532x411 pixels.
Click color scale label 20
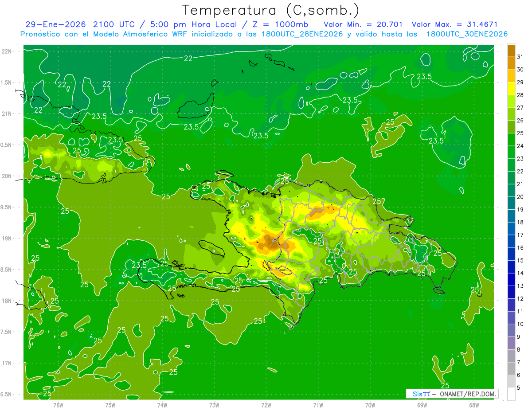tap(520, 197)
